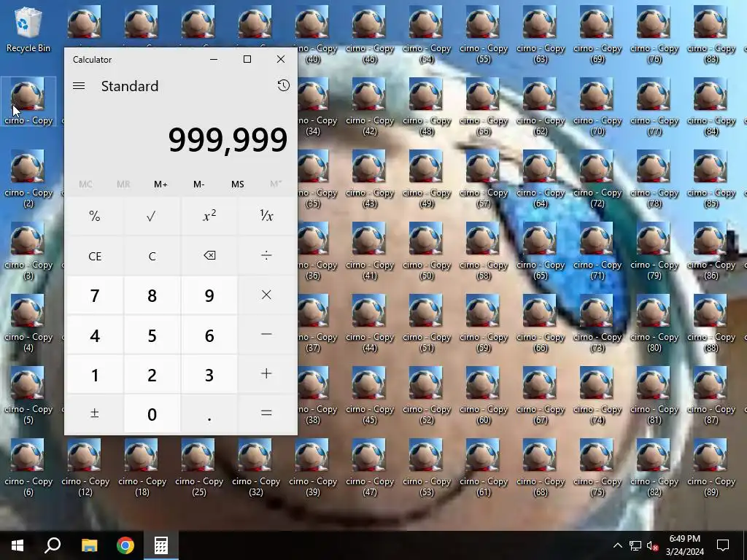Select the cirno - Copy (2) icon
This screenshot has height=560, width=747.
click(x=28, y=179)
